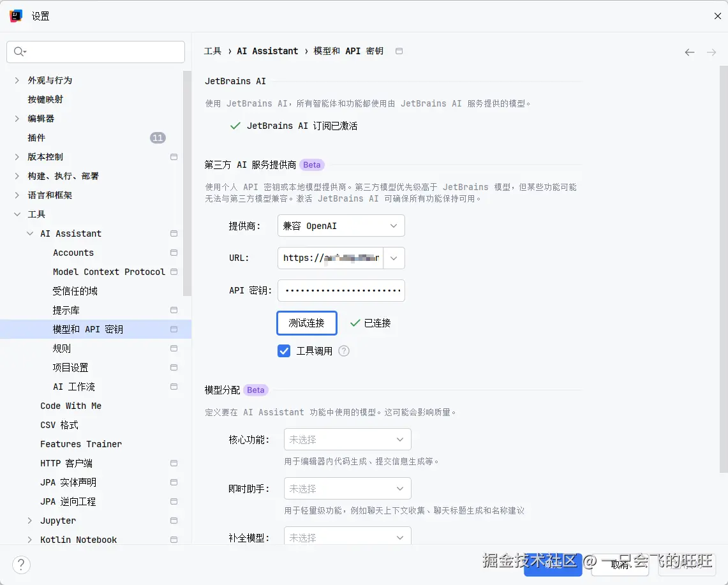
Task: Collapse the 工具 tree node
Action: [x=17, y=214]
